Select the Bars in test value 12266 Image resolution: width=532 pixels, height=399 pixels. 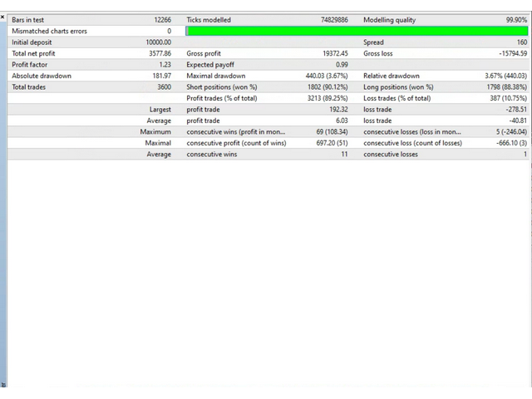162,19
